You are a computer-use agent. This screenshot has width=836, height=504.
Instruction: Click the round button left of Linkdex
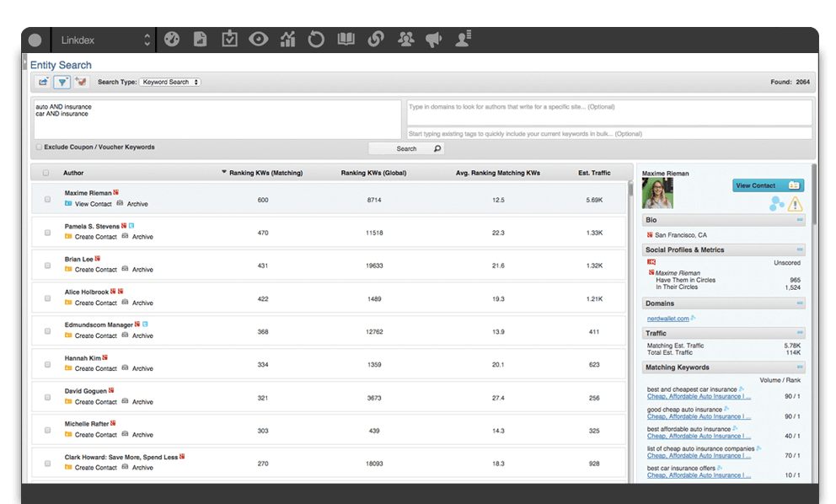(x=35, y=40)
